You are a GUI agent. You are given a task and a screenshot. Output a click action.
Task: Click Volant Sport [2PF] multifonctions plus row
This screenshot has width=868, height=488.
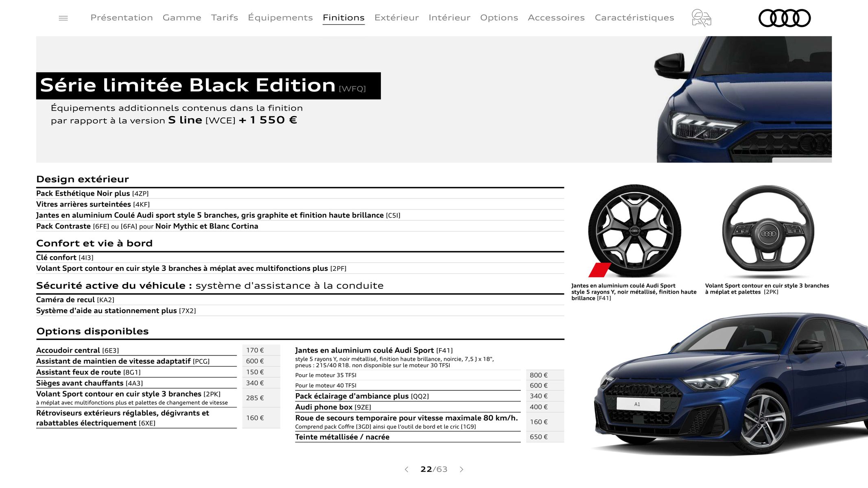300,268
